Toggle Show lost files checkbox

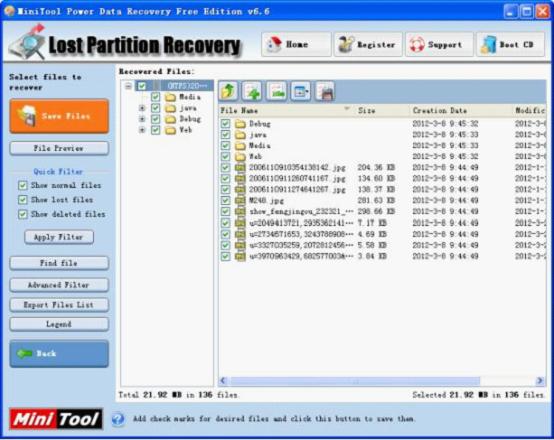pyautogui.click(x=23, y=200)
